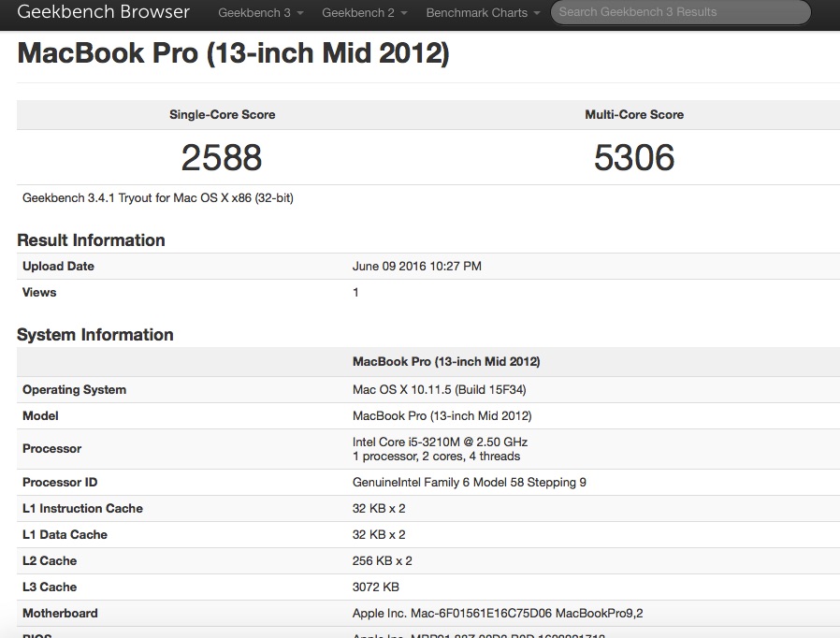
Task: Select the Model row label
Action: click(40, 416)
